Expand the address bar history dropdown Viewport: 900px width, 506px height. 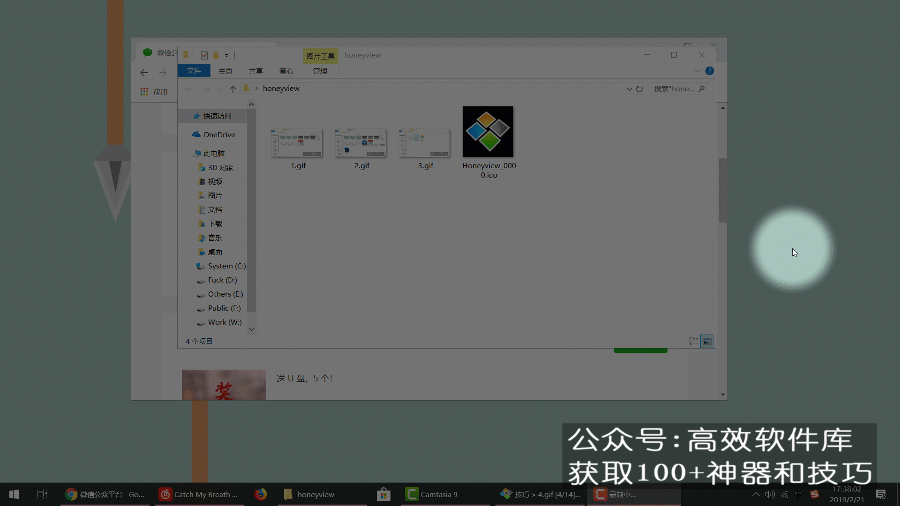point(627,89)
